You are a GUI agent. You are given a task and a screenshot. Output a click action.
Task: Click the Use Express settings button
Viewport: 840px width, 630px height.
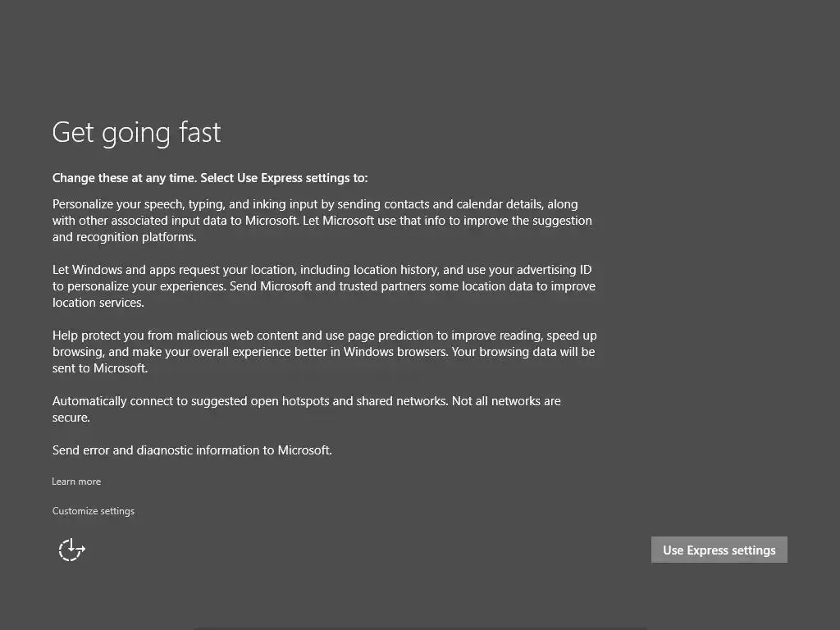[719, 550]
